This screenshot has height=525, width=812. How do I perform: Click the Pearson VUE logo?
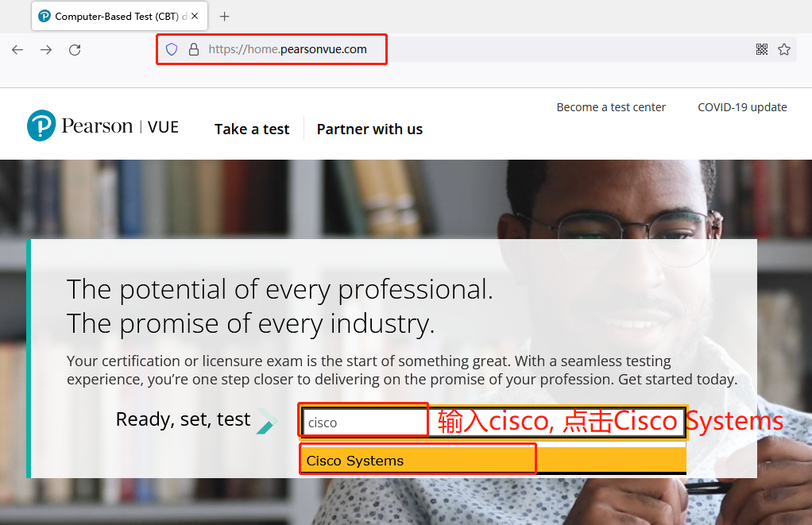coord(102,126)
